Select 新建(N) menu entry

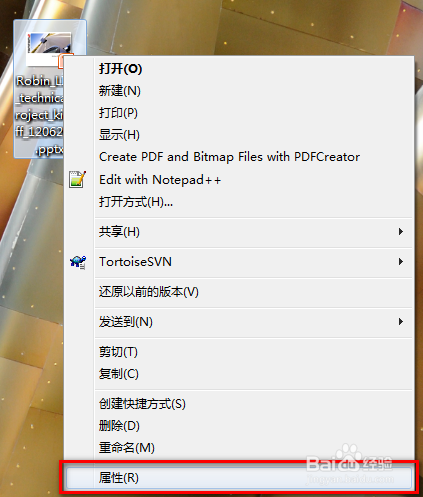click(120, 91)
